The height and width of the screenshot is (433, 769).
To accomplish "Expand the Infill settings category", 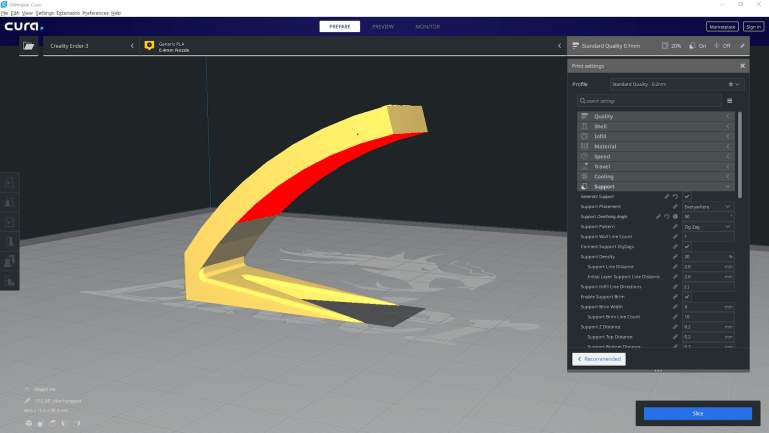I will pyautogui.click(x=655, y=136).
